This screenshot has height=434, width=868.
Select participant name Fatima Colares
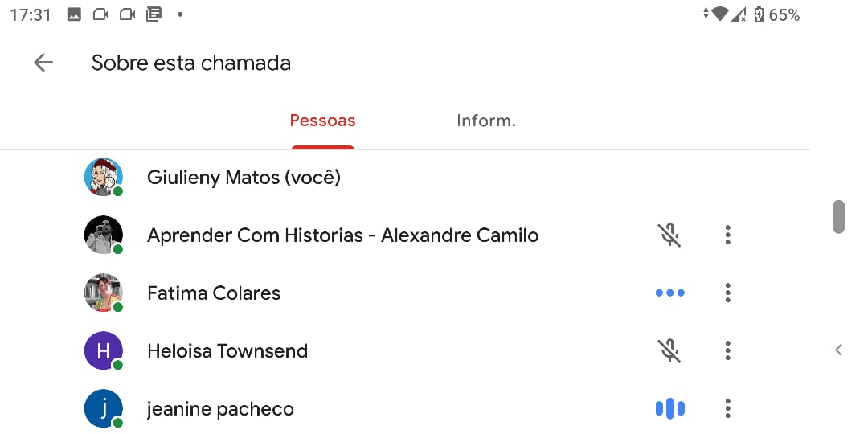click(214, 293)
